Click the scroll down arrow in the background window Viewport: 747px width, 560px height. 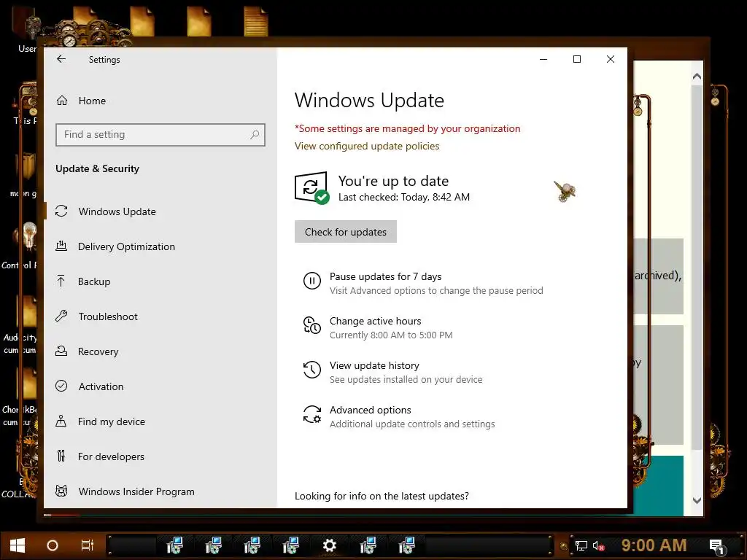point(697,500)
